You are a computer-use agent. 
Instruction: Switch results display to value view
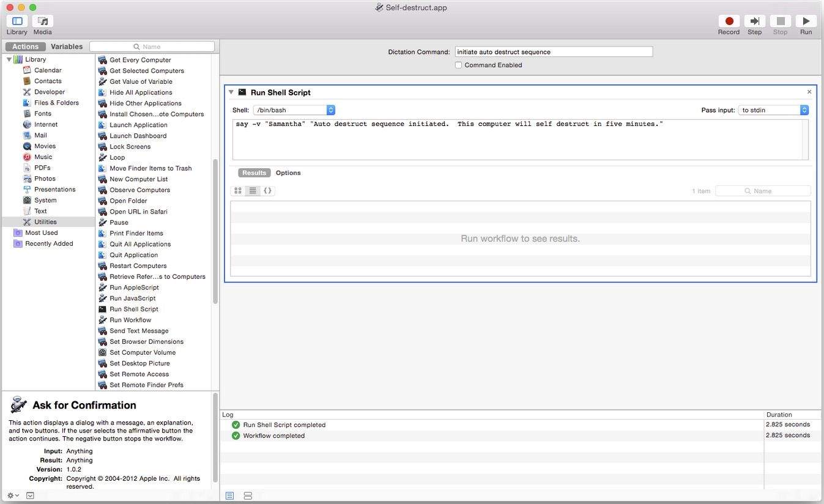pyautogui.click(x=267, y=190)
